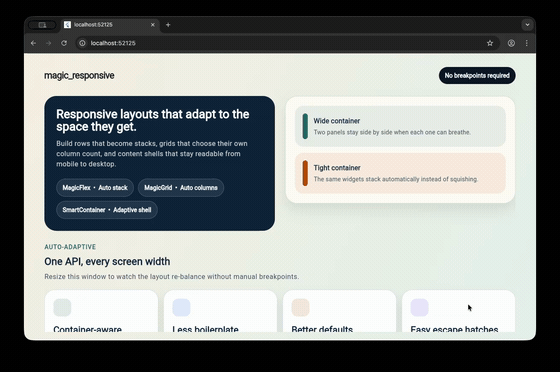Click the Easy escape hatches card icon

click(x=419, y=307)
